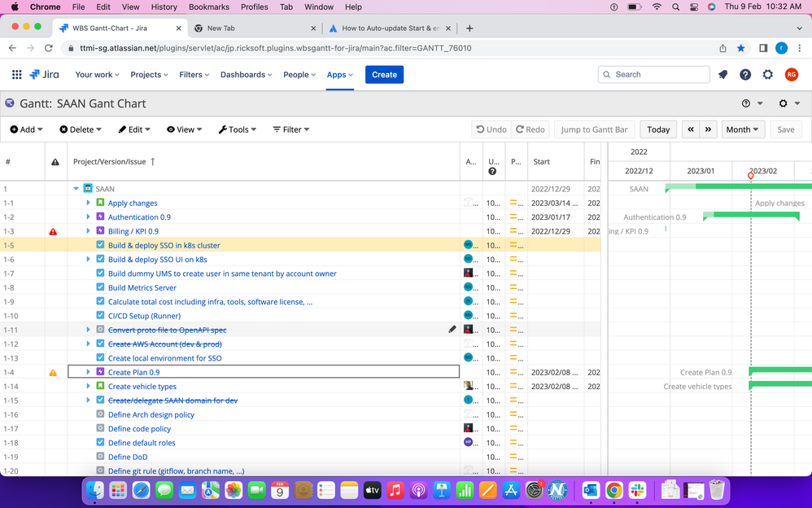The image size is (812, 508).
Task: Open the Filter icon menu
Action: (275, 129)
